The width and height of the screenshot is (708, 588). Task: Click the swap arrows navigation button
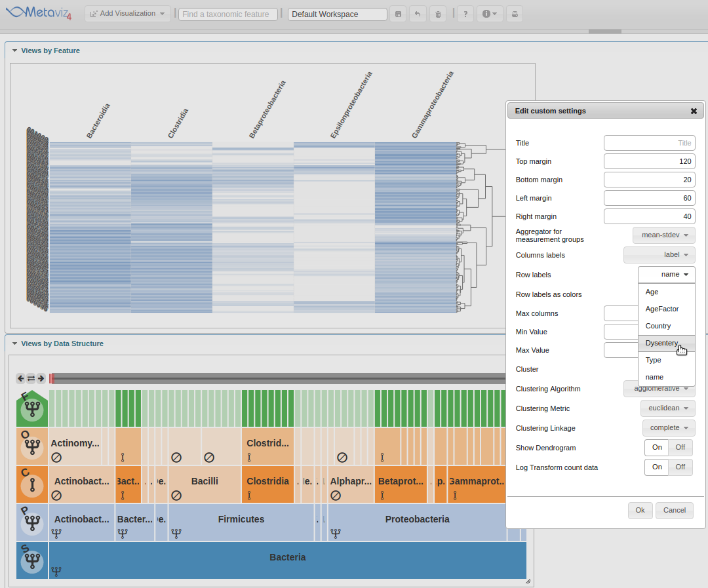pos(31,378)
